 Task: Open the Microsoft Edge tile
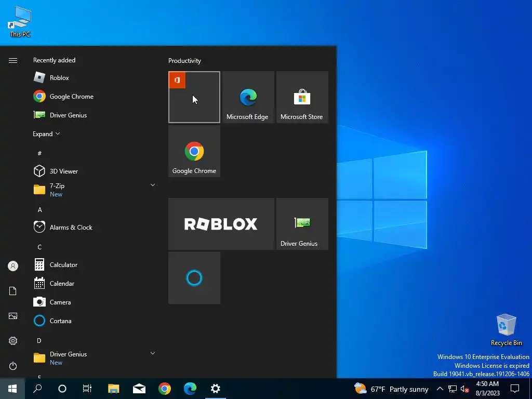[248, 97]
